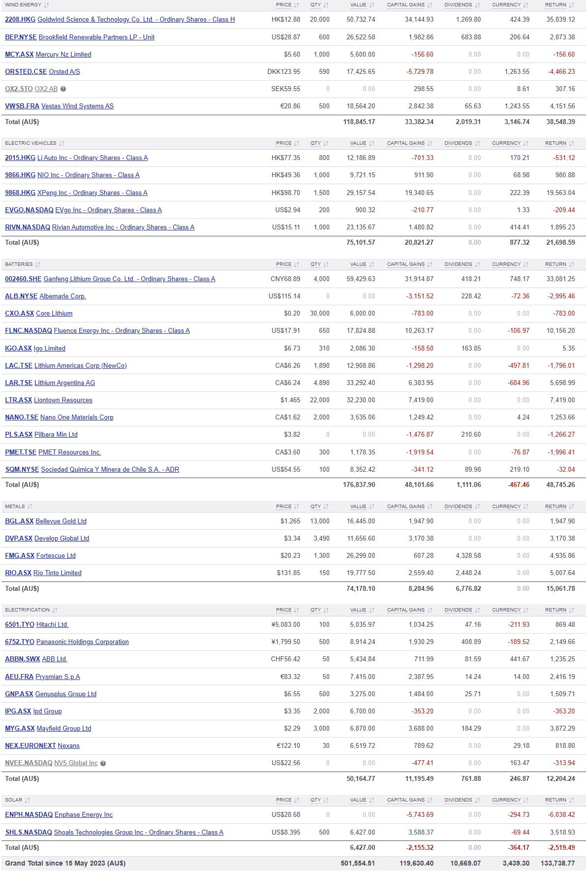The height and width of the screenshot is (871, 588).
Task: Sort Solar section by Qty icon
Action: [x=326, y=800]
